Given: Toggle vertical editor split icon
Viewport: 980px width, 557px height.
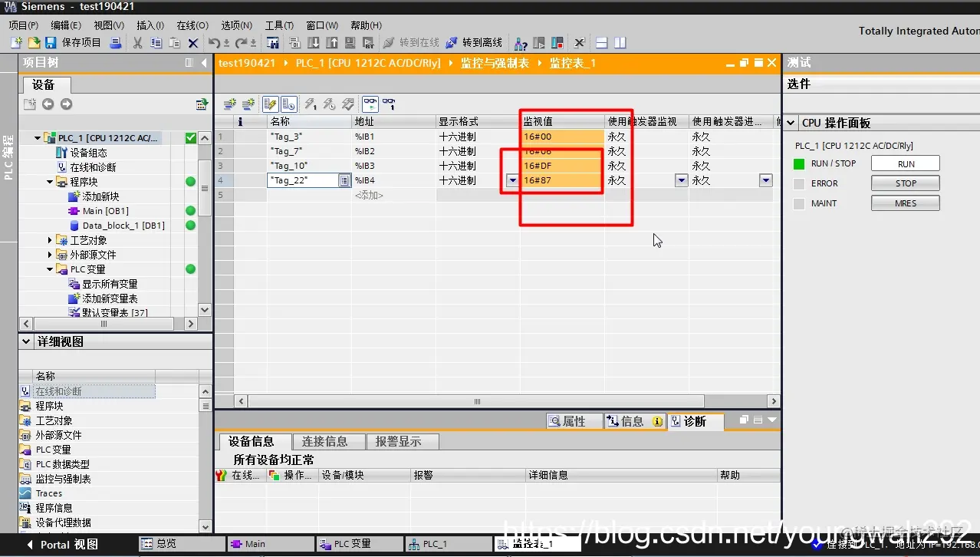Looking at the screenshot, I should tap(620, 43).
